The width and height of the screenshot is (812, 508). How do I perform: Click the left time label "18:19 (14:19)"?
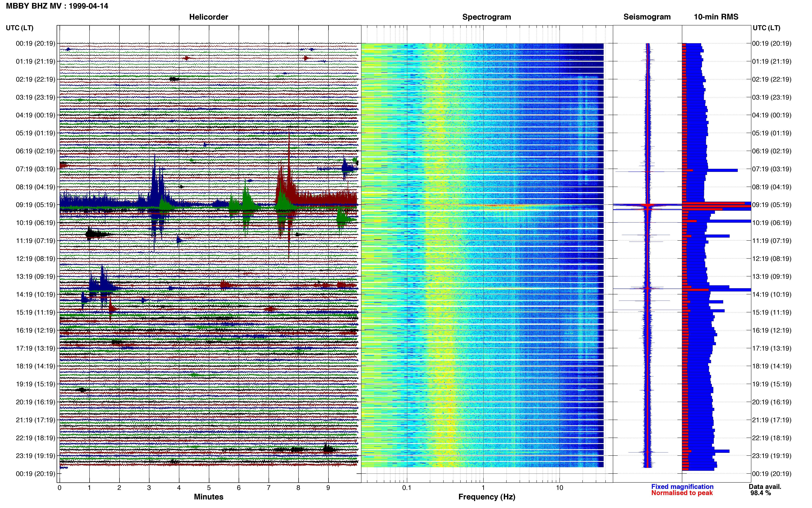35,366
